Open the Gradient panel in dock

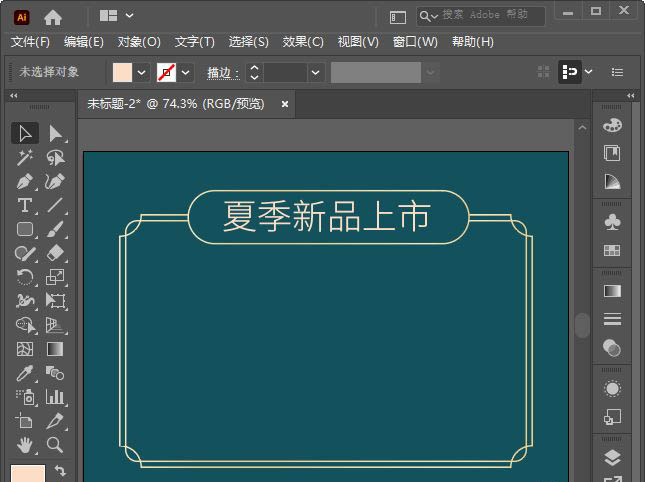(612, 291)
